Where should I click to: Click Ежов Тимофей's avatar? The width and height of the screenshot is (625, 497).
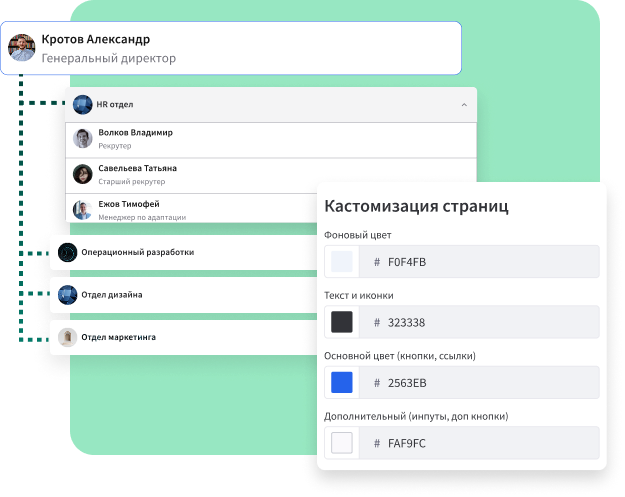click(x=83, y=210)
